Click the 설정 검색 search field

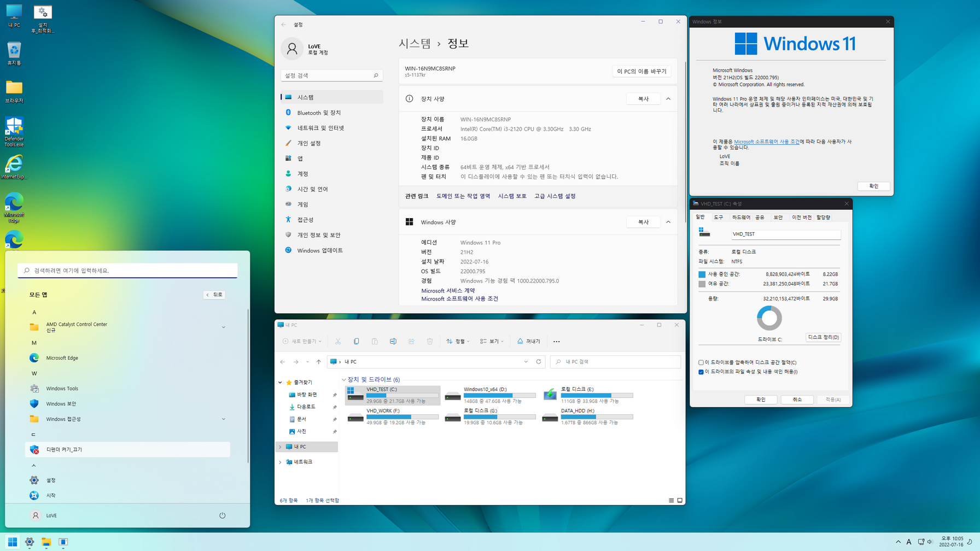(331, 75)
